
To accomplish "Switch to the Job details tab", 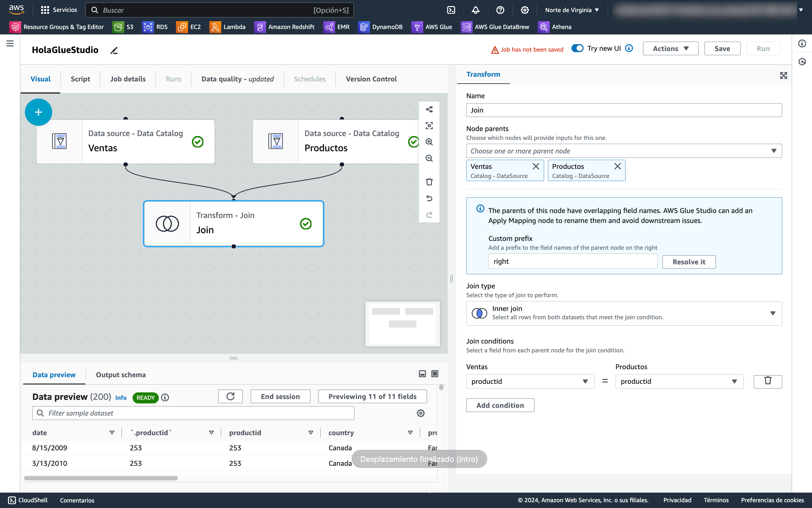I will [x=128, y=79].
